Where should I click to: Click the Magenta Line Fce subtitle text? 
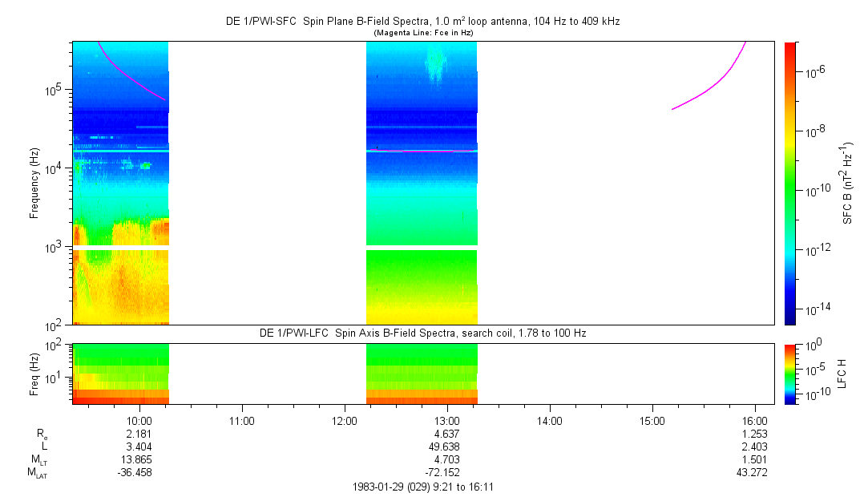pyautogui.click(x=423, y=32)
